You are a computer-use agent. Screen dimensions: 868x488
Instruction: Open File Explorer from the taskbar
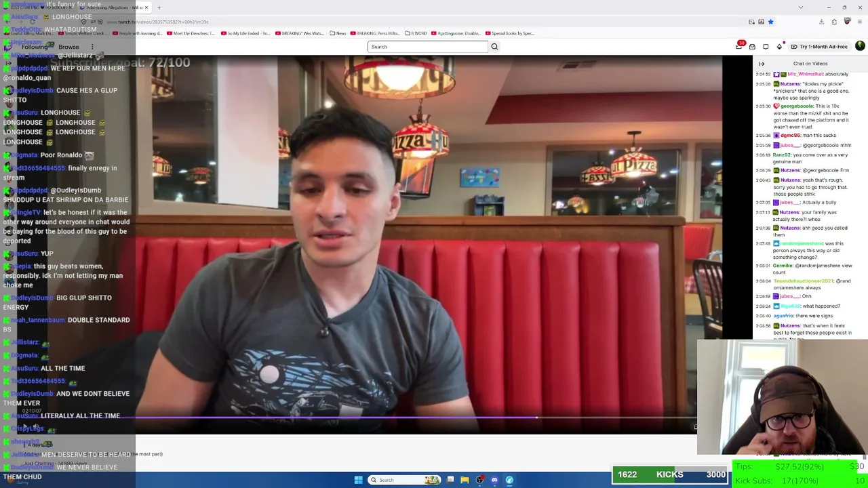click(465, 480)
